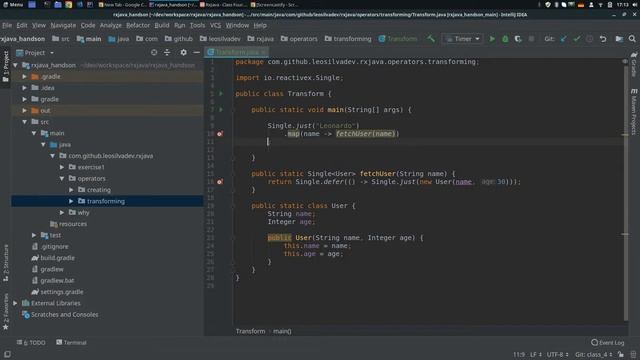Select settings.gradle file in tree
640x360 pixels.
click(62, 292)
